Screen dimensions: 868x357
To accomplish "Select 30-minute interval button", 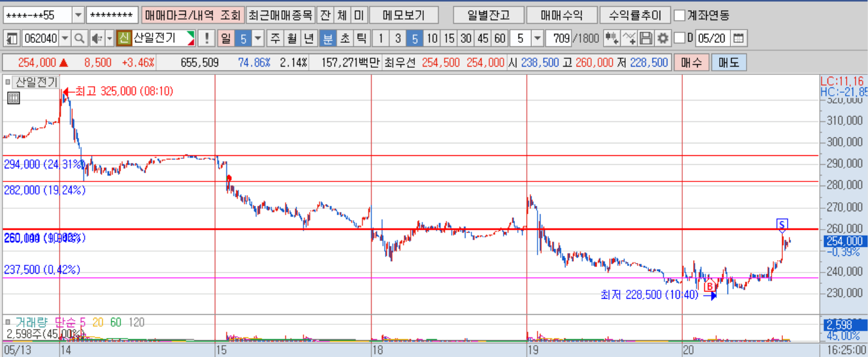I will pos(466,39).
